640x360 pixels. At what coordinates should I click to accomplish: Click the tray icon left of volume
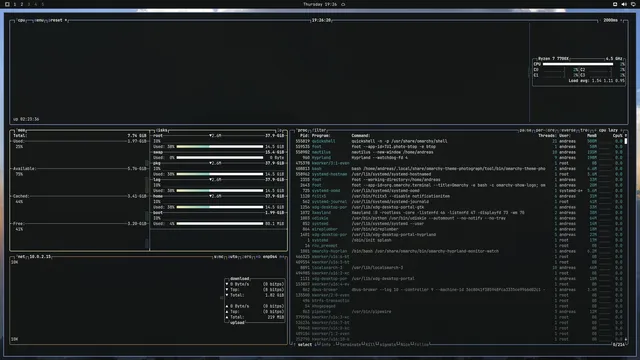[x=615, y=4]
